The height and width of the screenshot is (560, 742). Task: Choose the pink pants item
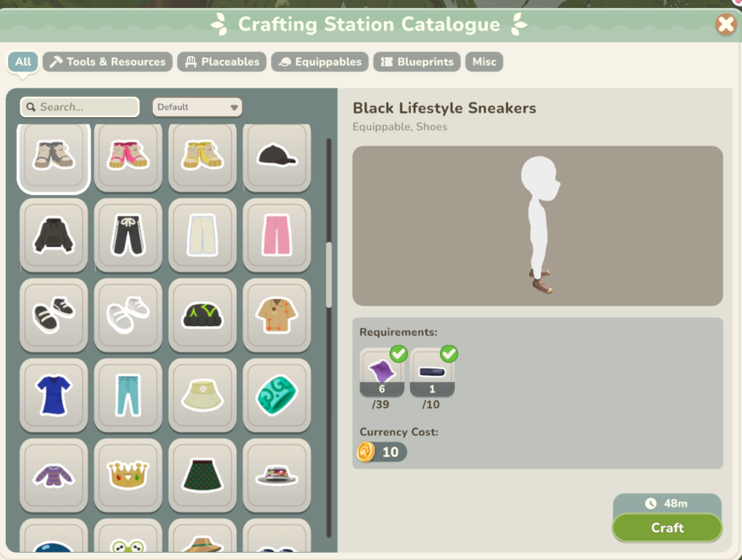click(x=277, y=235)
